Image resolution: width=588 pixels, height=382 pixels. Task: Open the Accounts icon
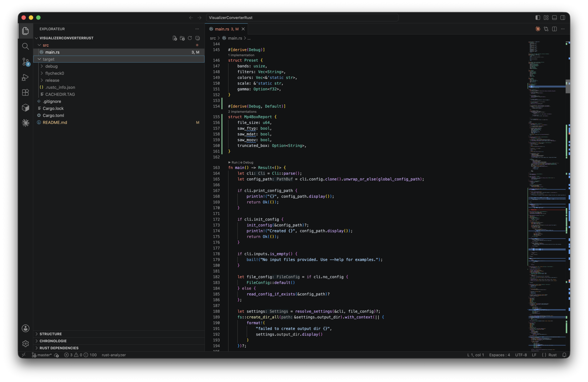coord(25,328)
